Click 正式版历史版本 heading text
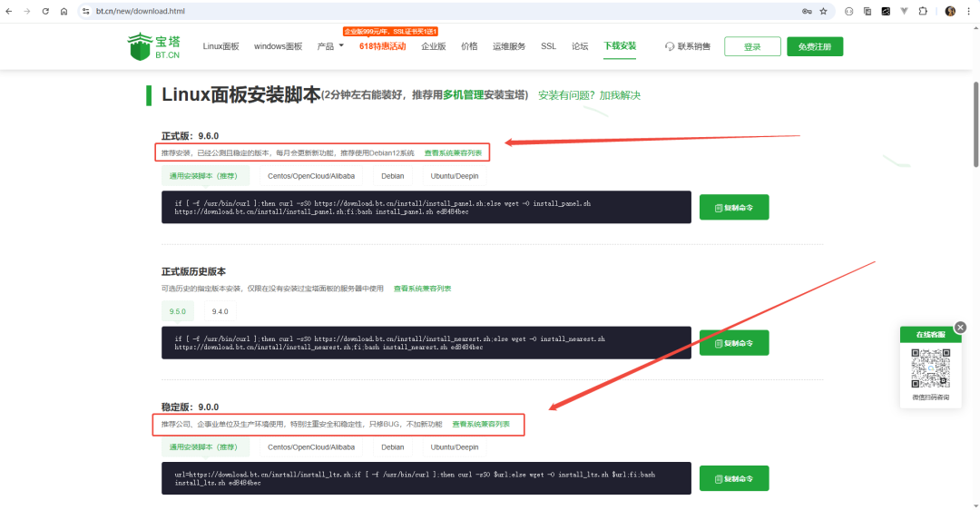 click(194, 272)
